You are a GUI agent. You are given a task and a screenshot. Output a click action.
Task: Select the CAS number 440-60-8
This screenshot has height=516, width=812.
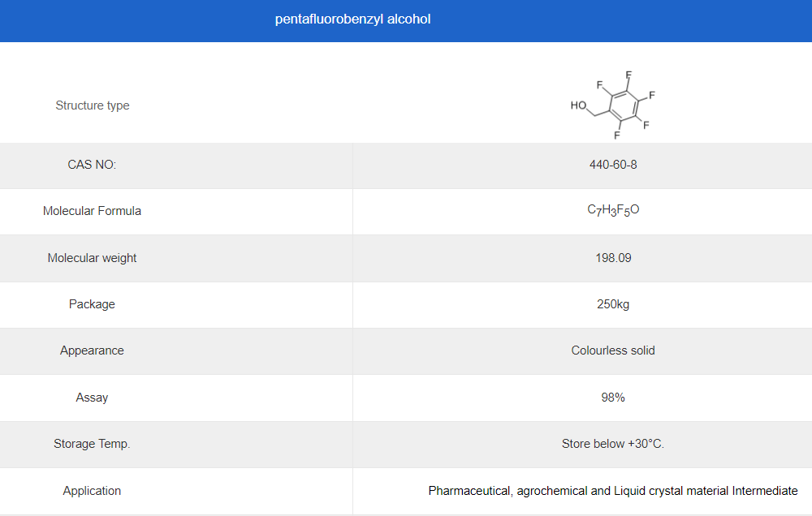(613, 165)
